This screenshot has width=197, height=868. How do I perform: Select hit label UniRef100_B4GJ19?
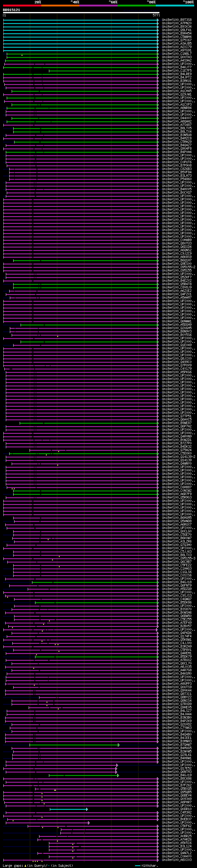click(177, 775)
